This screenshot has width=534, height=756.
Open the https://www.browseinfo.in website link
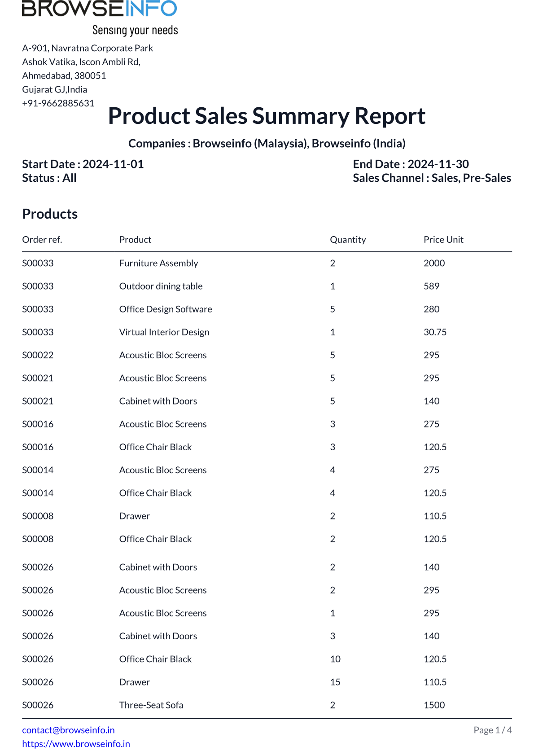click(x=76, y=744)
